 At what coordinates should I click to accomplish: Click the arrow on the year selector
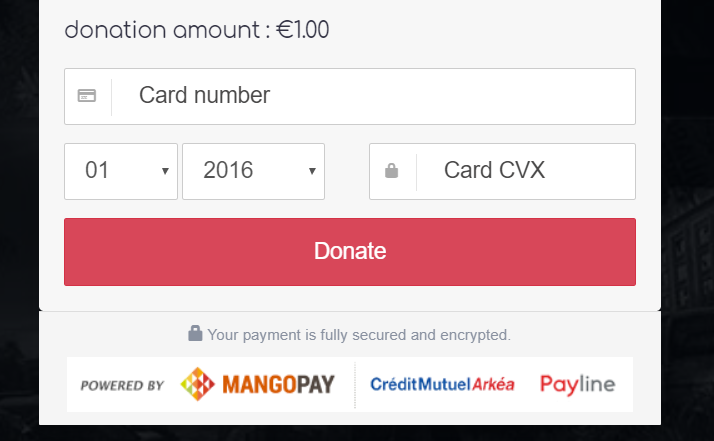pyautogui.click(x=312, y=171)
